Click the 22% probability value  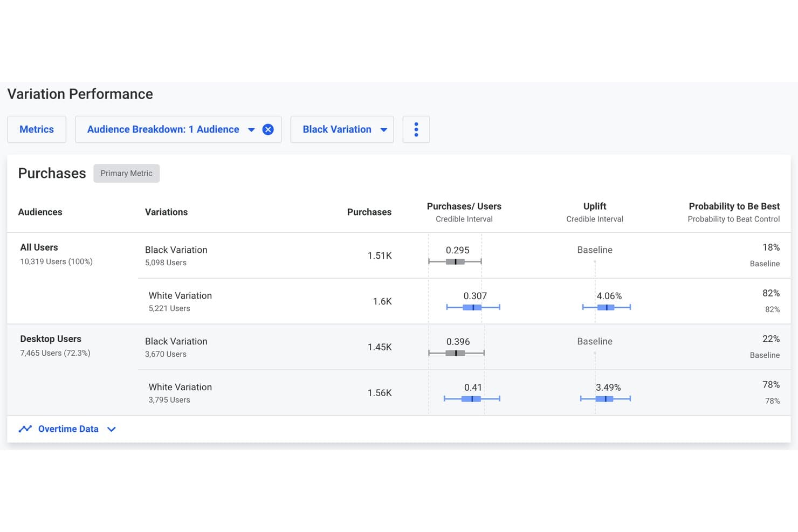click(771, 339)
